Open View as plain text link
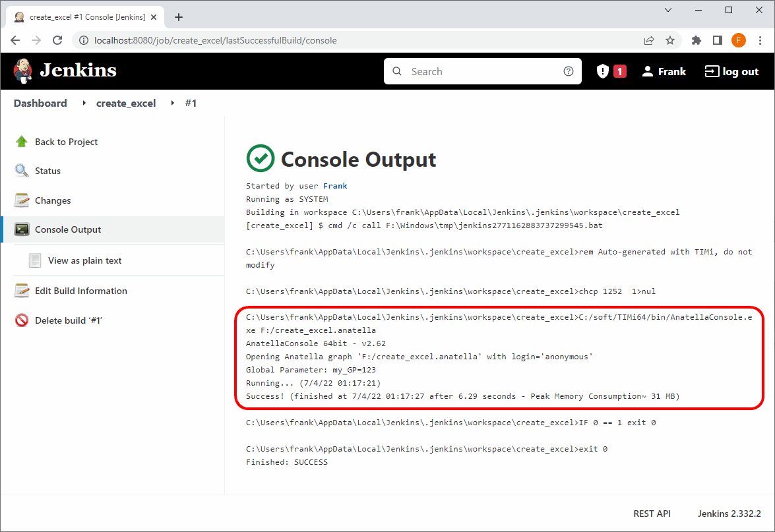This screenshot has height=532, width=775. [84, 260]
